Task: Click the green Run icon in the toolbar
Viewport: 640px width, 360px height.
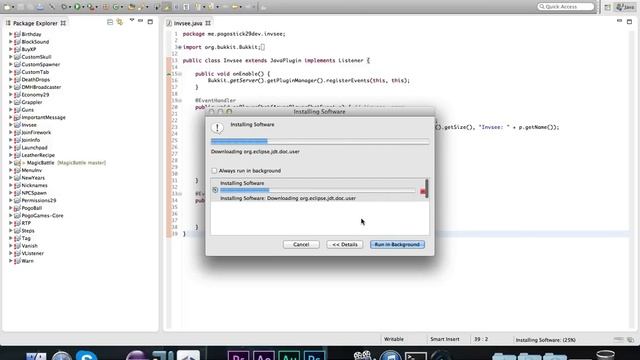Action: pos(77,7)
